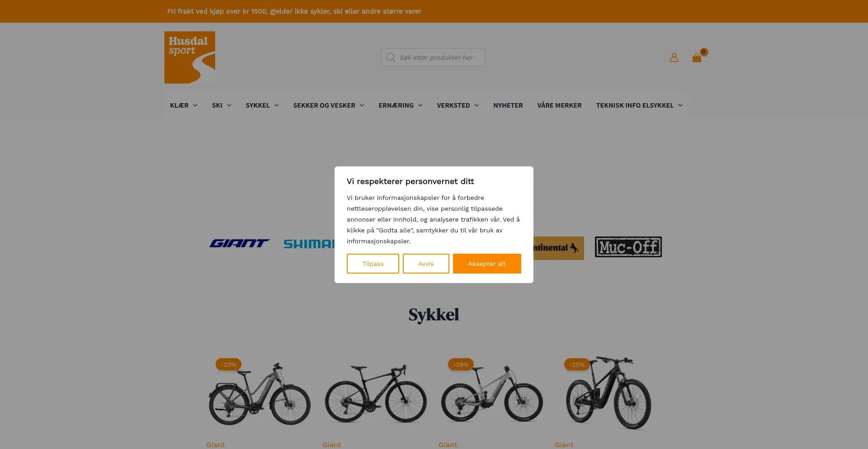This screenshot has height=449, width=868.
Task: Expand the SYKKEL dropdown menu
Action: tap(262, 105)
